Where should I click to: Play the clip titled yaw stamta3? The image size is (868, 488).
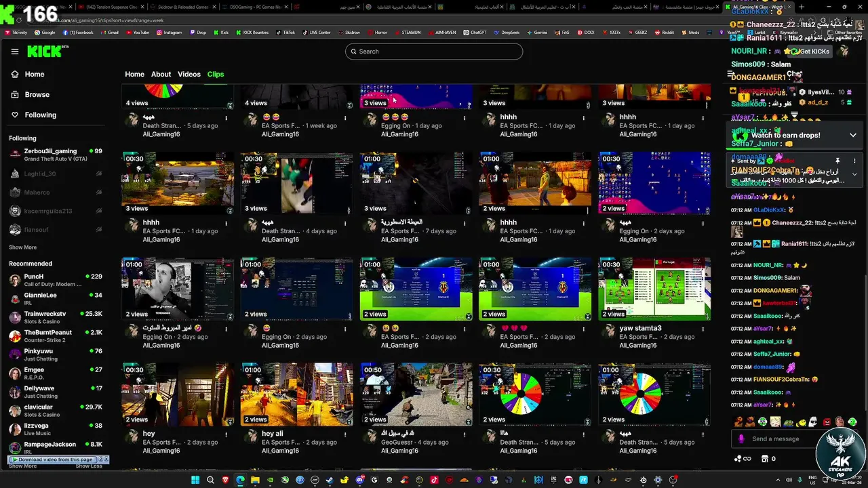(x=654, y=288)
